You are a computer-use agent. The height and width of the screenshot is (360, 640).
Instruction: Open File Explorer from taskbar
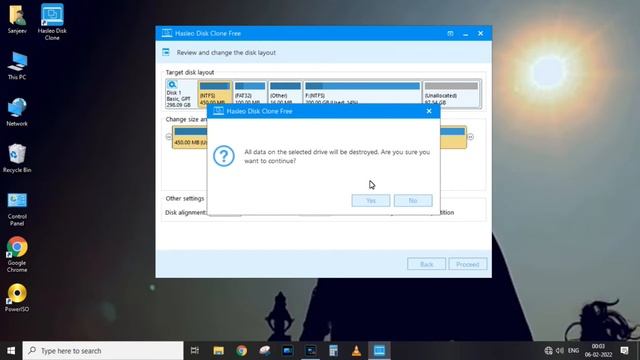coord(218,351)
